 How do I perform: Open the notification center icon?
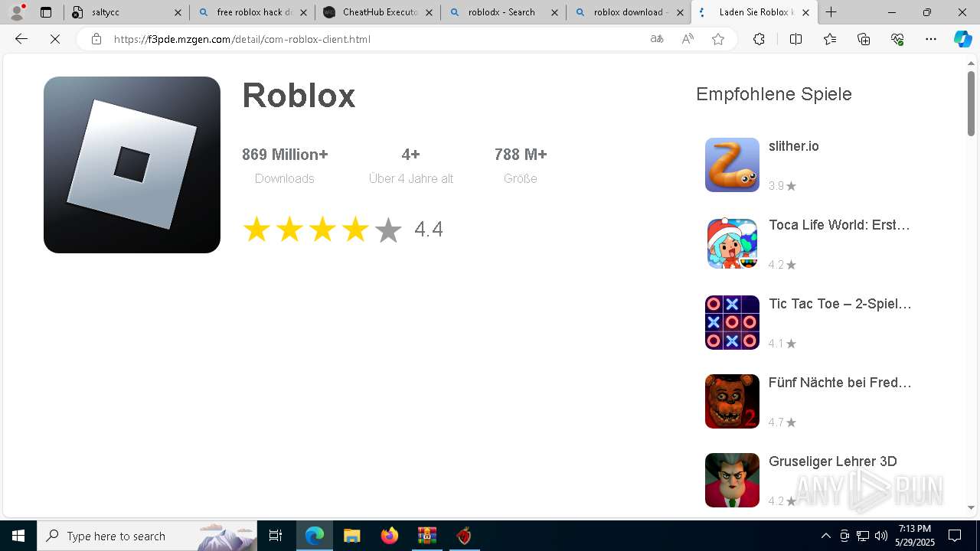pyautogui.click(x=955, y=536)
